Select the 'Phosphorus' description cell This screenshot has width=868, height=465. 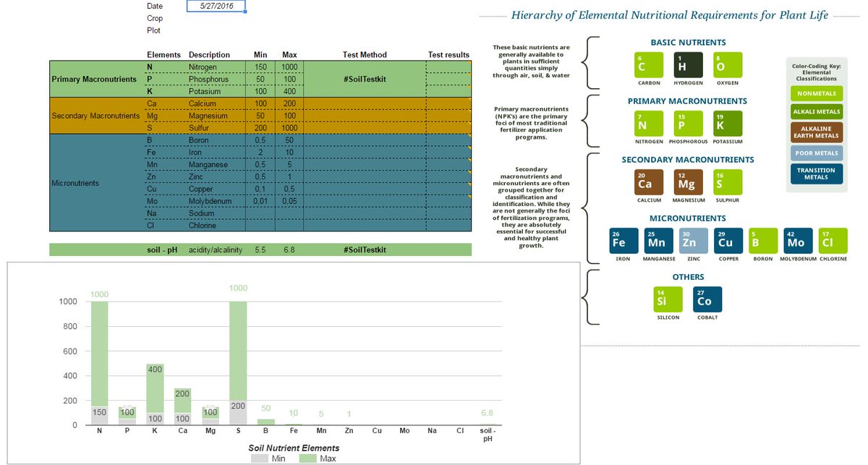click(216, 79)
